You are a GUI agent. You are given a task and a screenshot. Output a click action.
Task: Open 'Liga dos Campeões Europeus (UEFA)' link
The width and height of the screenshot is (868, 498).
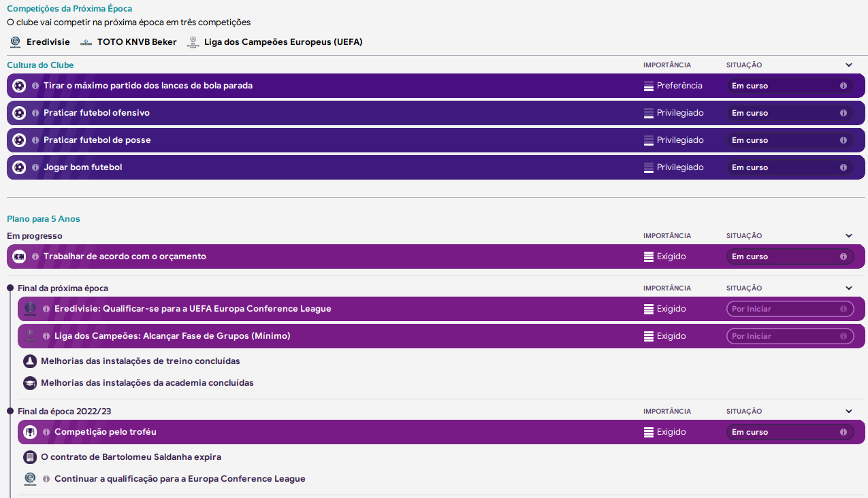(283, 42)
